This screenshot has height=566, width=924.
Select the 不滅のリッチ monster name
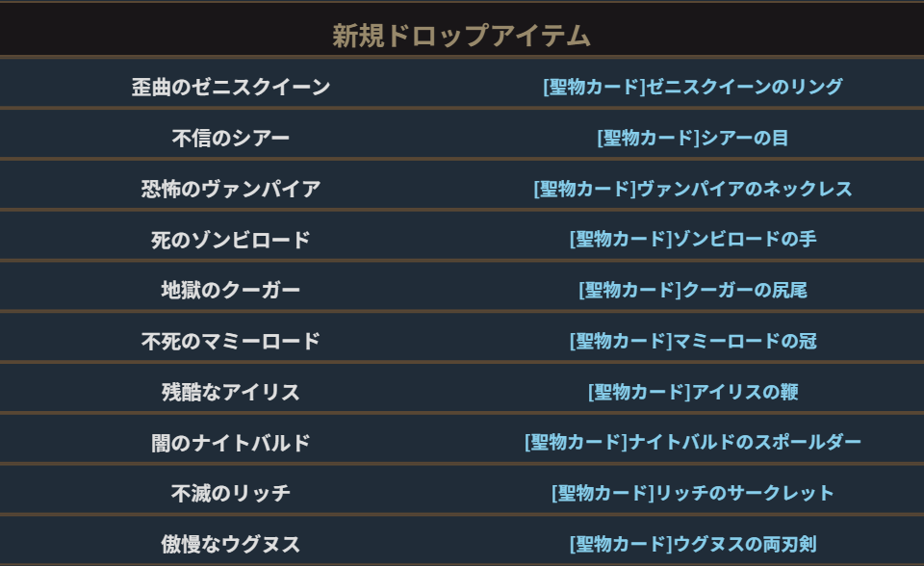click(231, 493)
